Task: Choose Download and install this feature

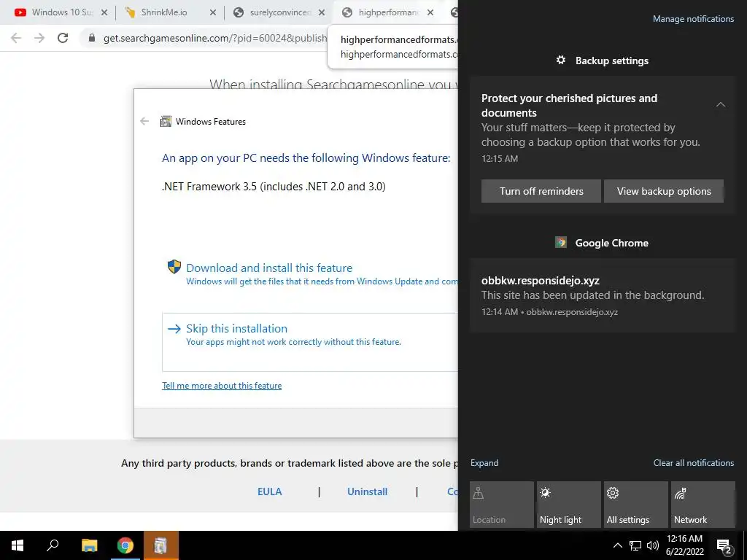Action: coord(269,268)
